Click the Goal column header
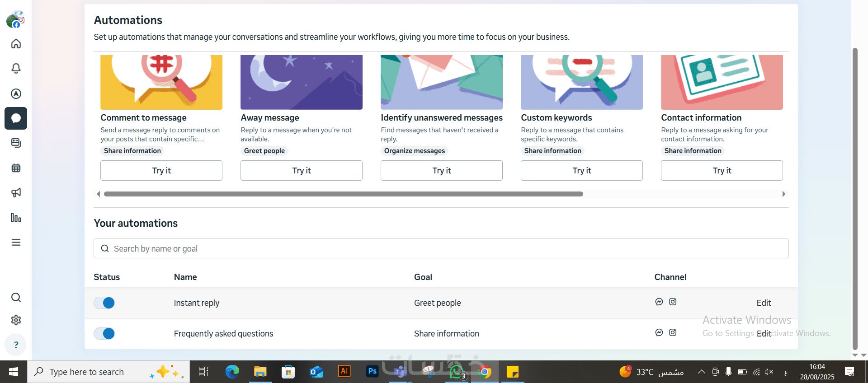 coord(423,277)
